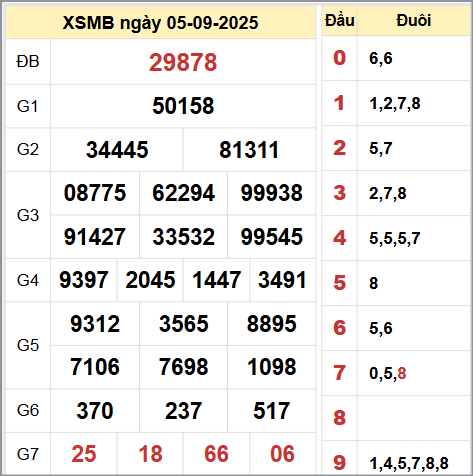Click tail values 2,7,8 for head 3
This screenshot has height=476, width=473.
coord(388,194)
